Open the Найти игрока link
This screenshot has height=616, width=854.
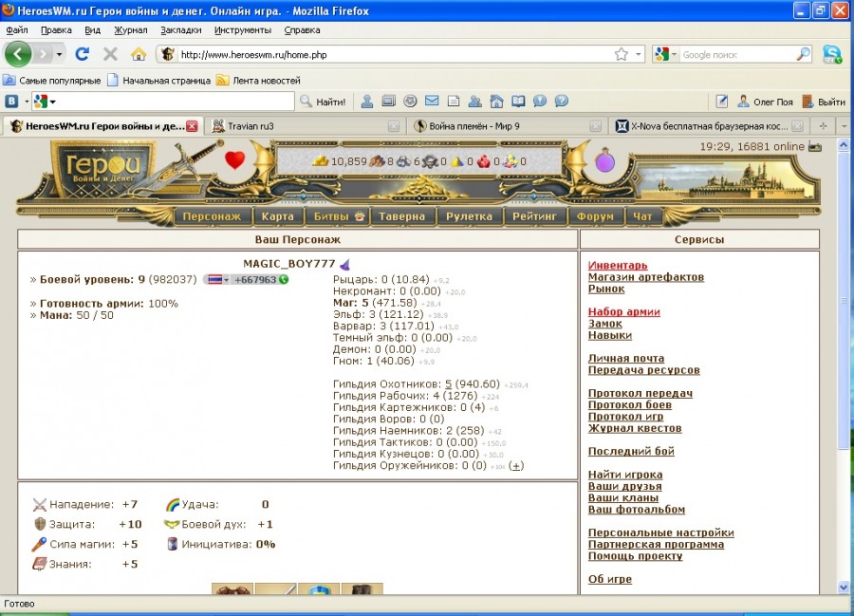625,475
